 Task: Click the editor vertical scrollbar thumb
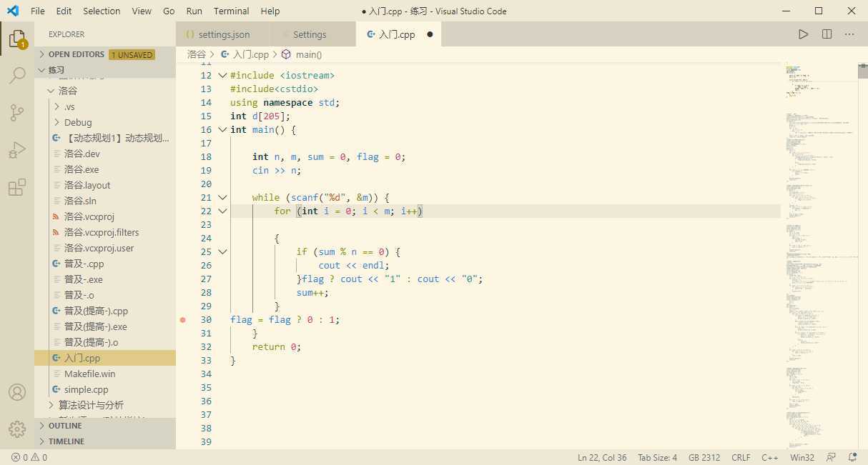click(x=862, y=71)
